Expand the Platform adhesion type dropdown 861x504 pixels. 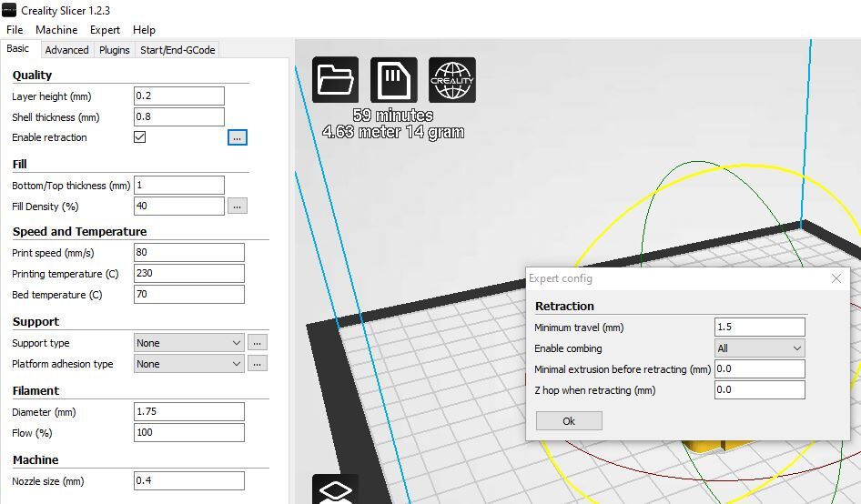pos(189,364)
